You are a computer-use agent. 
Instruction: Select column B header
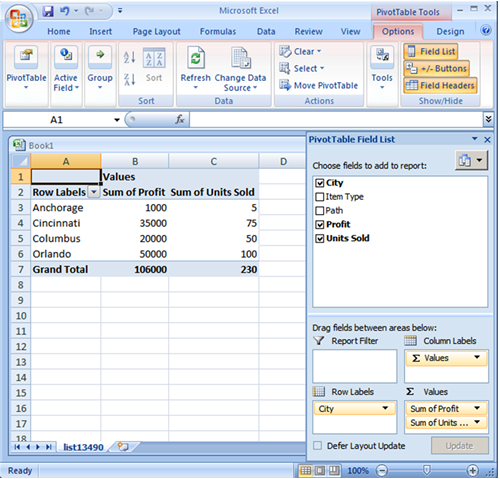(x=135, y=162)
